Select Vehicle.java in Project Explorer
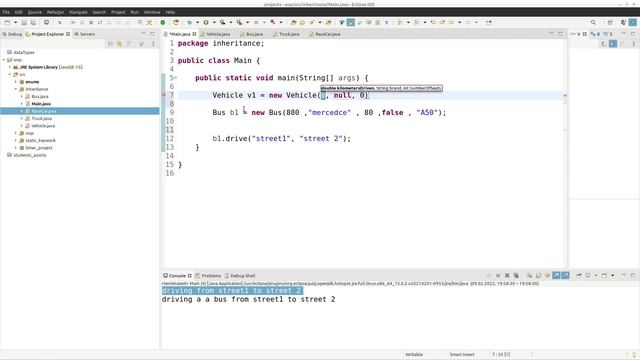640x360 pixels. (x=43, y=126)
